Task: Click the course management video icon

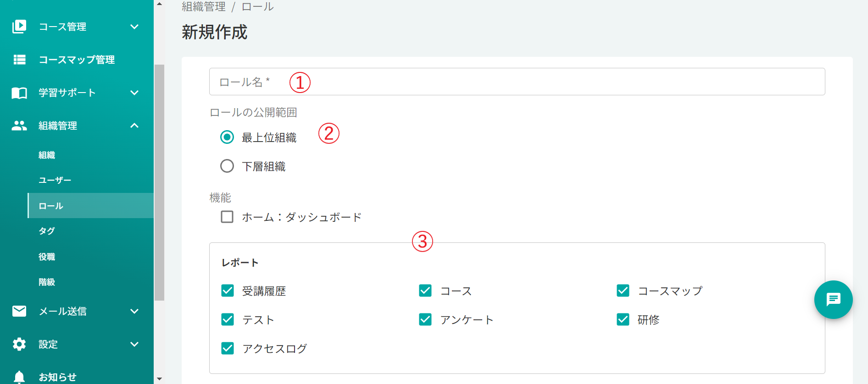Action: (19, 27)
